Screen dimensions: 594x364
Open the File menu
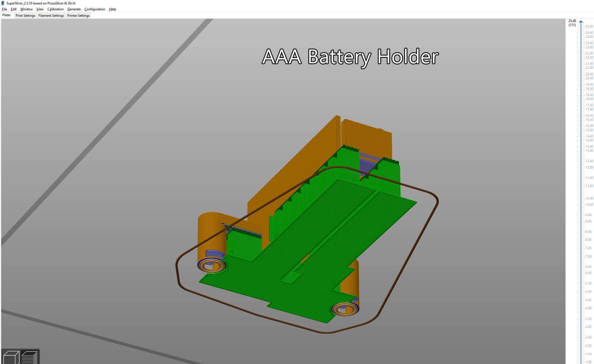(x=4, y=9)
